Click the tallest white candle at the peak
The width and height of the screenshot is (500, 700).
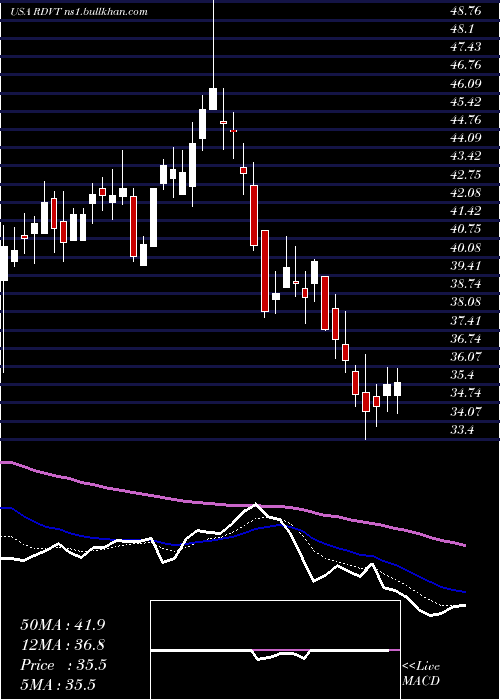[213, 99]
